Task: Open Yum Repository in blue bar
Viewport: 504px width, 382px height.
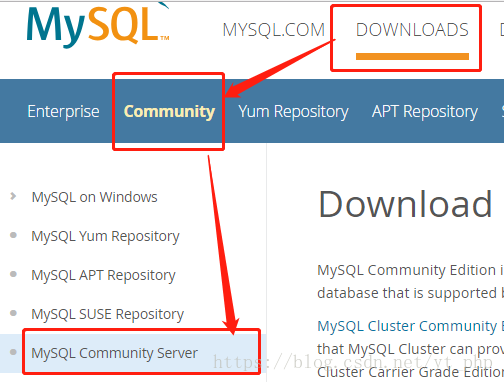Action: pyautogui.click(x=293, y=111)
